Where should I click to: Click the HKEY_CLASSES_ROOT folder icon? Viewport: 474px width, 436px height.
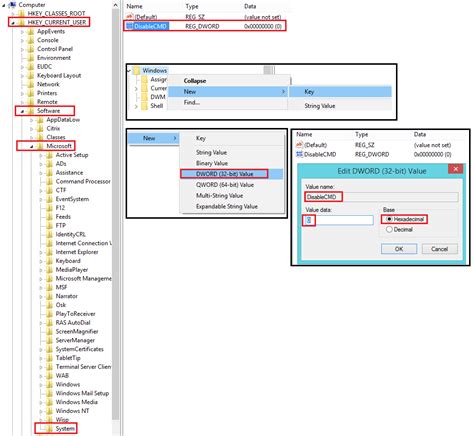pyautogui.click(x=21, y=13)
